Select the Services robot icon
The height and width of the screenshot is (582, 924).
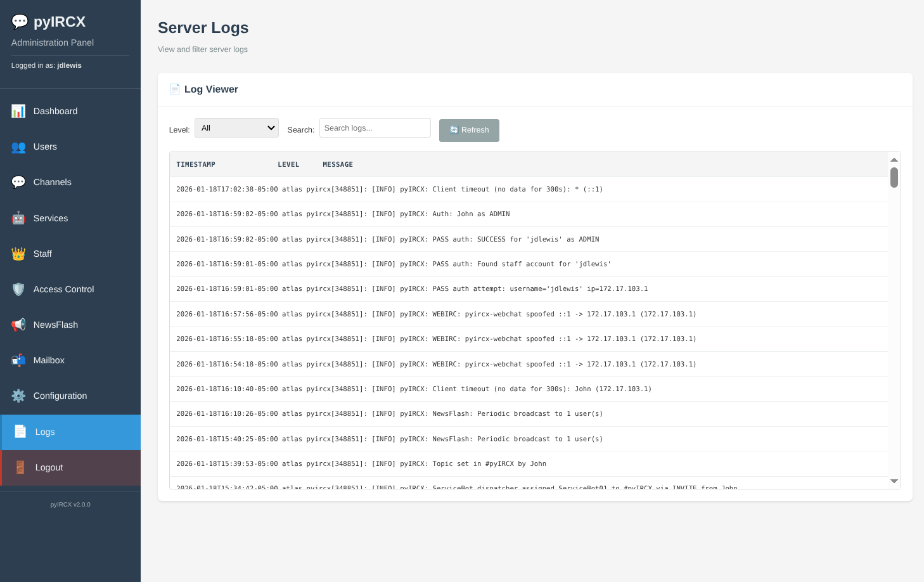pyautogui.click(x=18, y=217)
